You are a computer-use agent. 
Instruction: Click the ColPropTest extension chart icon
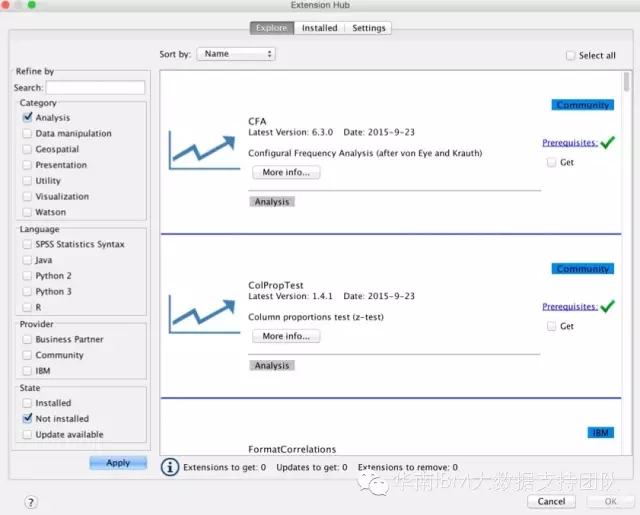click(204, 314)
